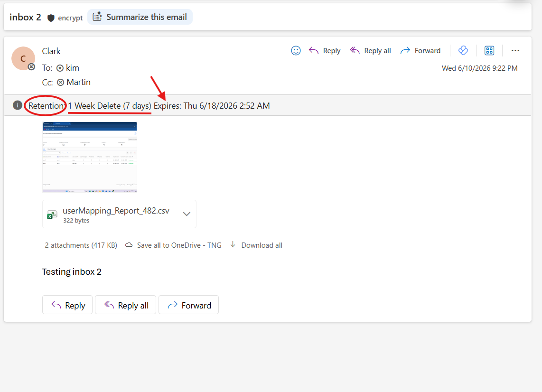Click Save all to OneDrive - TNG
This screenshot has width=542, height=392.
[x=173, y=245]
